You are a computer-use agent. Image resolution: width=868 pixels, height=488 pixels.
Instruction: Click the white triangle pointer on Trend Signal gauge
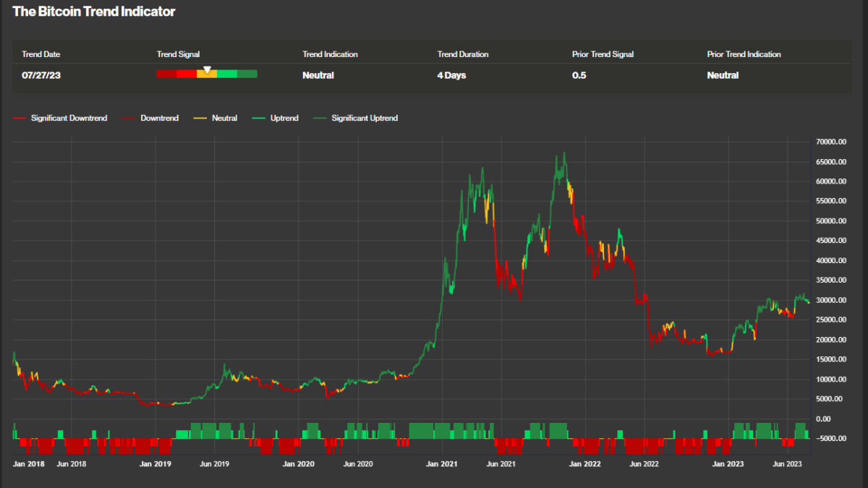tap(207, 69)
